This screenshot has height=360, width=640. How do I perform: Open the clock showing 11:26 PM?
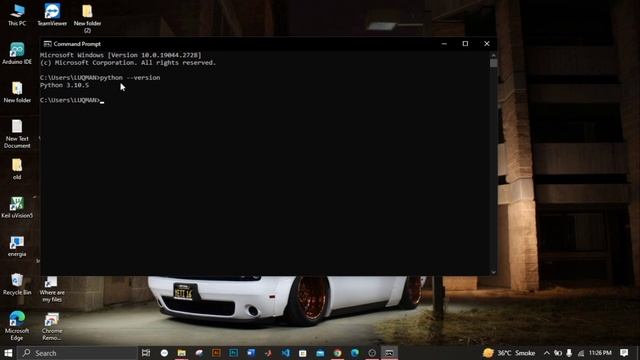tap(600, 353)
